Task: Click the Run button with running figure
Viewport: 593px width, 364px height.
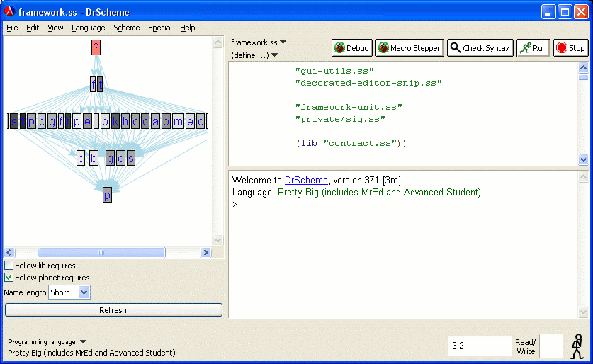Action: coord(533,48)
